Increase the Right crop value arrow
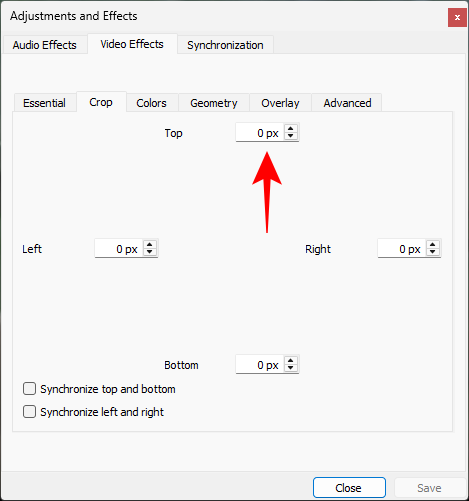This screenshot has height=501, width=469. pyautogui.click(x=433, y=245)
